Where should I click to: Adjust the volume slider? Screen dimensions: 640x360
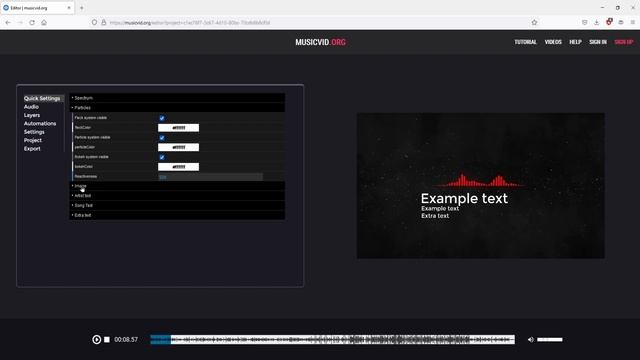(x=549, y=340)
